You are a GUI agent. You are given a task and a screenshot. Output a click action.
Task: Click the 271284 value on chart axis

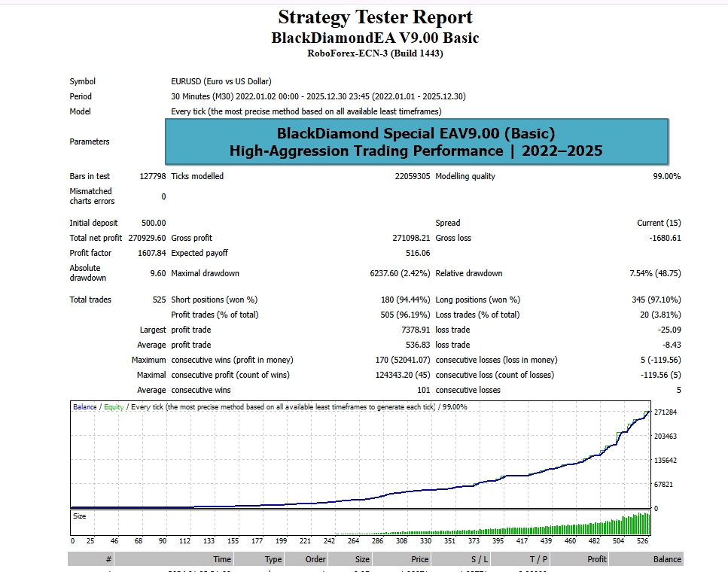(x=666, y=412)
